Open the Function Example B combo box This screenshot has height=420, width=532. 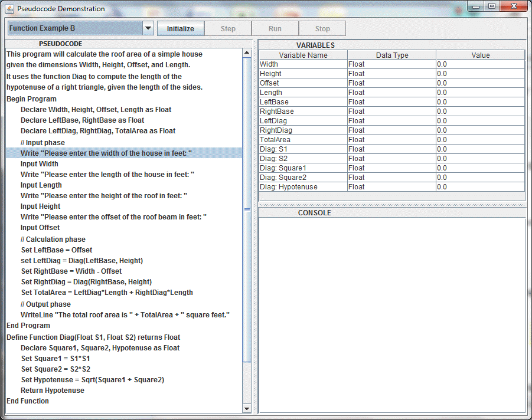[75, 28]
